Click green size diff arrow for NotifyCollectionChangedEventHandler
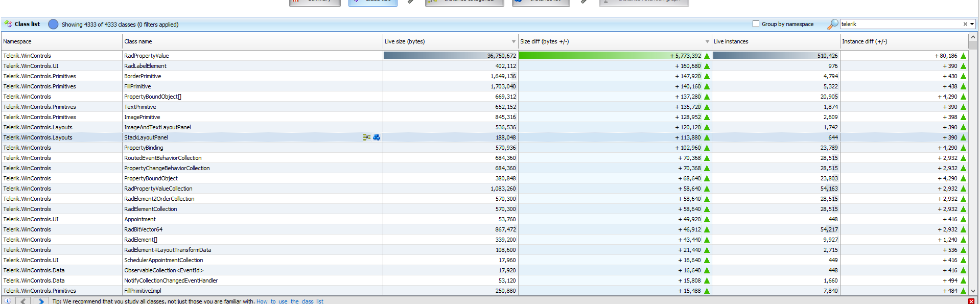Viewport: 980px width, 304px height. [707, 280]
